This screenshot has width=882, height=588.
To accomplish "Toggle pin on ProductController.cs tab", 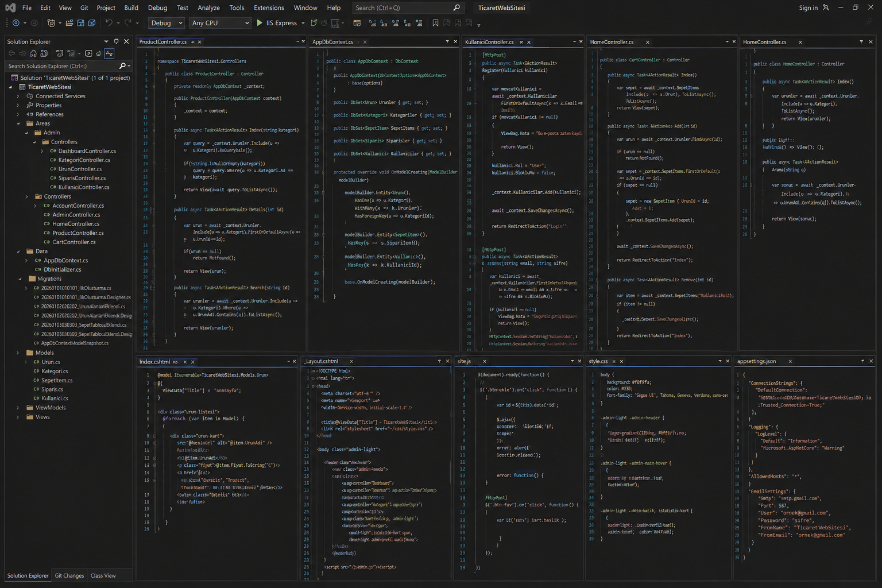I will click(x=192, y=42).
